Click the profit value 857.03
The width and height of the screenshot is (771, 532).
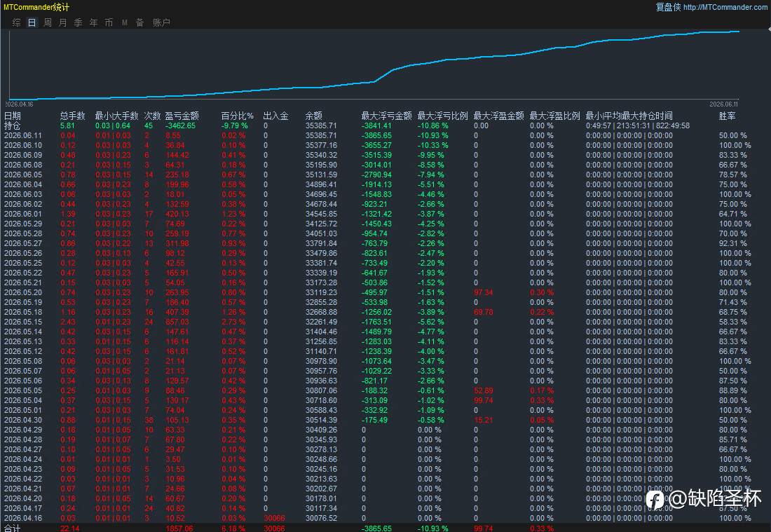point(177,322)
